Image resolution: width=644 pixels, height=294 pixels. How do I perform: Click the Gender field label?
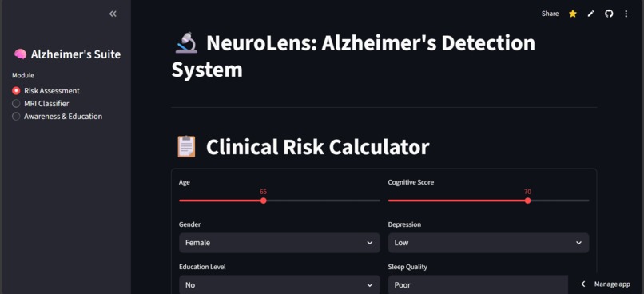click(189, 224)
